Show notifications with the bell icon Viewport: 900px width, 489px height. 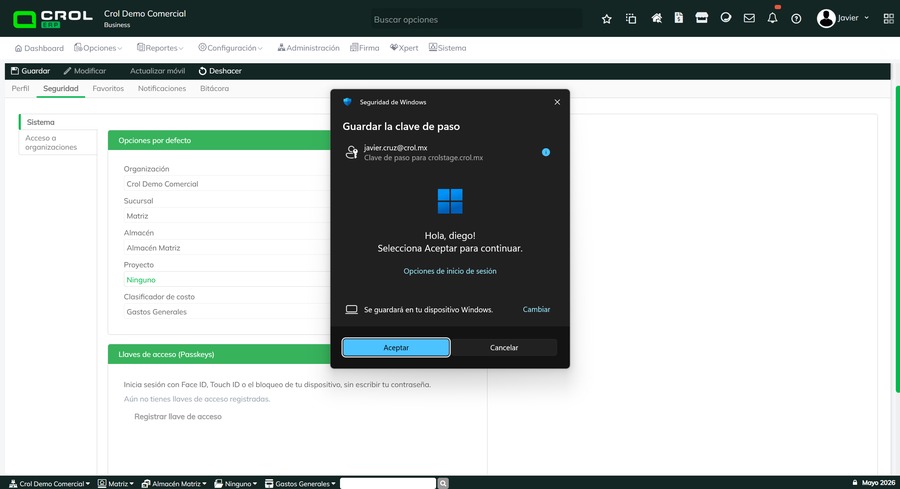pos(773,18)
